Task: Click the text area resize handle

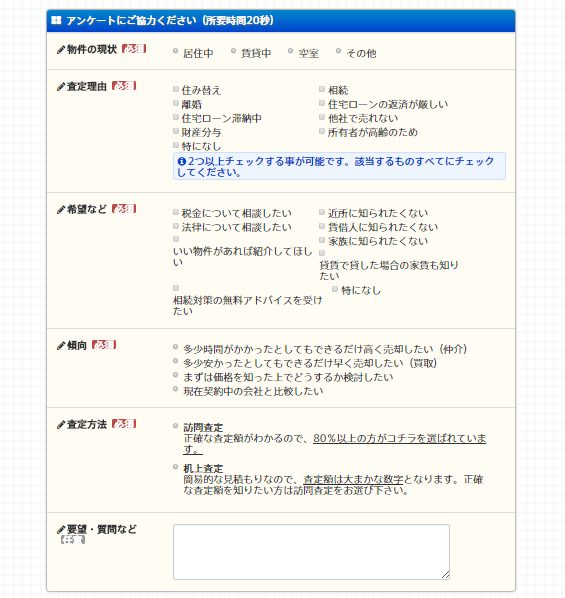Action: point(446,575)
